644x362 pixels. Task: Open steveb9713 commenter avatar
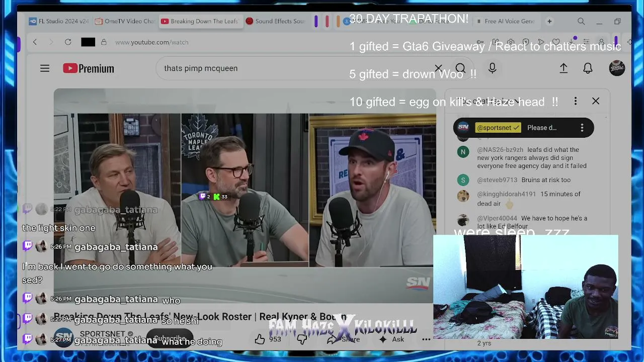(x=463, y=180)
